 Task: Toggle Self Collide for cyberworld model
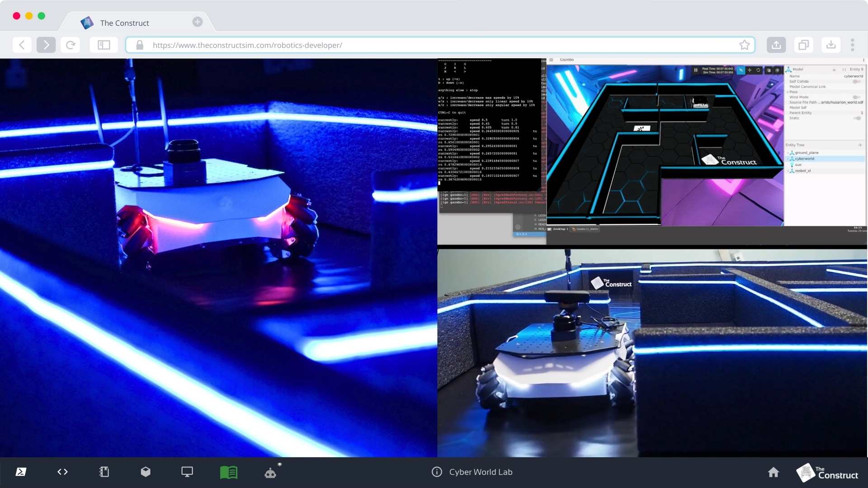[857, 81]
